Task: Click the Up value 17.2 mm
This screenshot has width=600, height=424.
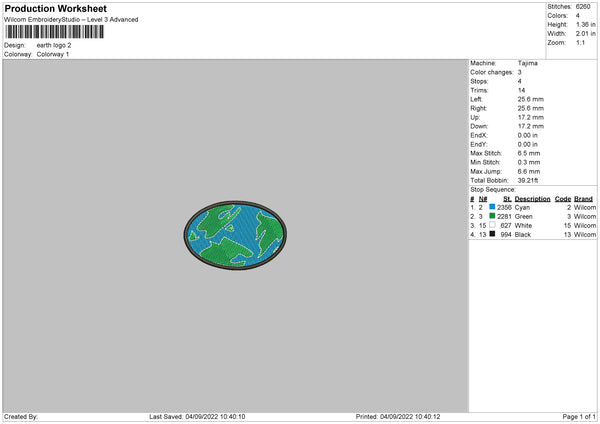Action: [x=531, y=117]
